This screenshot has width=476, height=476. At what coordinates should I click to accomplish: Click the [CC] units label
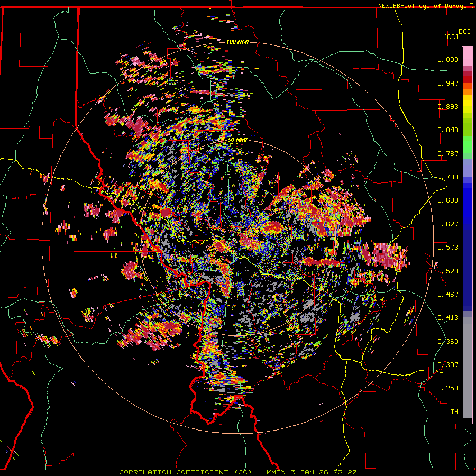451,36
